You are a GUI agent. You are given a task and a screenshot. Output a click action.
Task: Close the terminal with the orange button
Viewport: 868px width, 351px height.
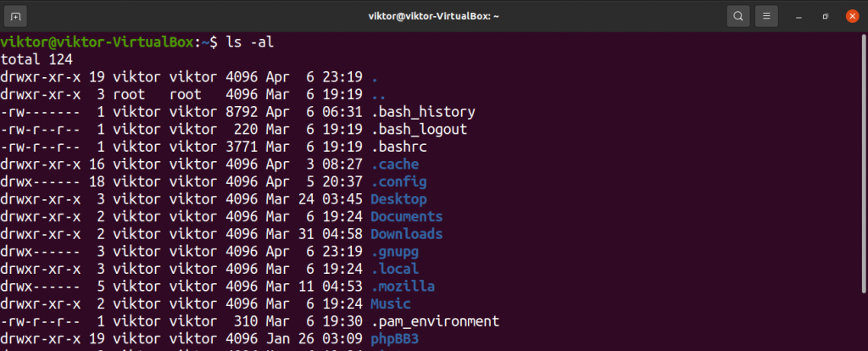click(853, 16)
